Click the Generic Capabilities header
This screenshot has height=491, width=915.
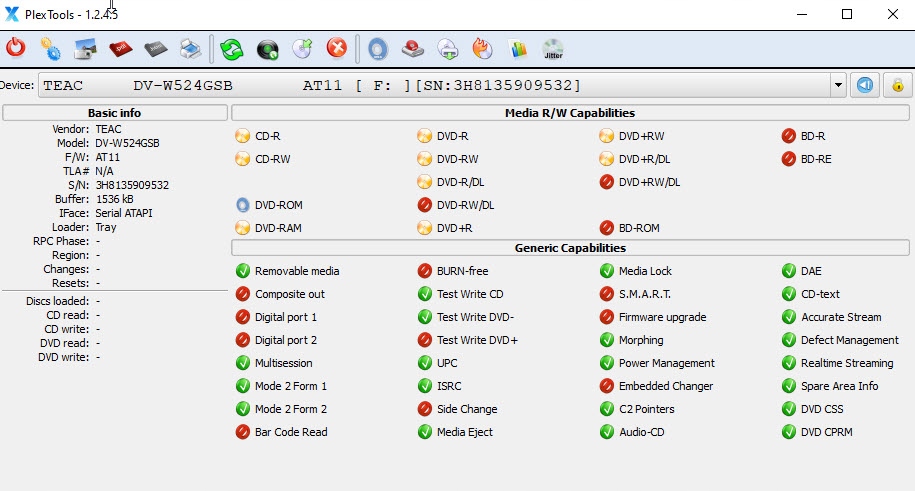point(570,248)
